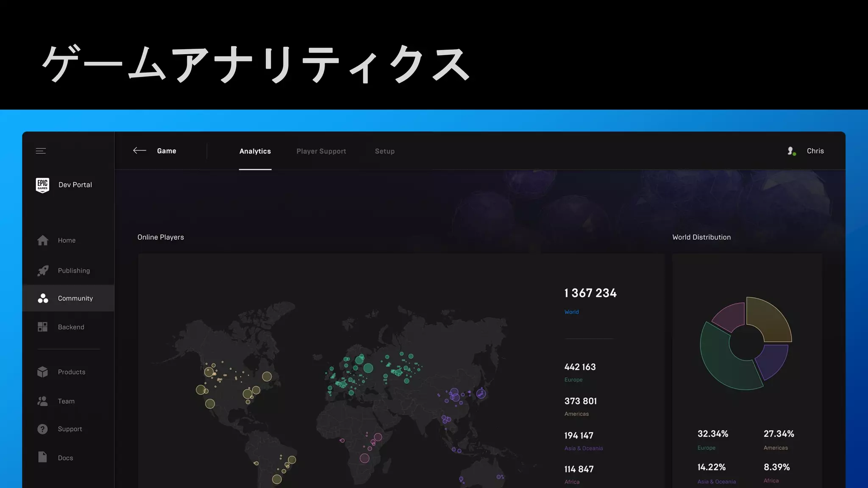This screenshot has width=868, height=488.
Task: Click the Backend grid icon
Action: [42, 327]
